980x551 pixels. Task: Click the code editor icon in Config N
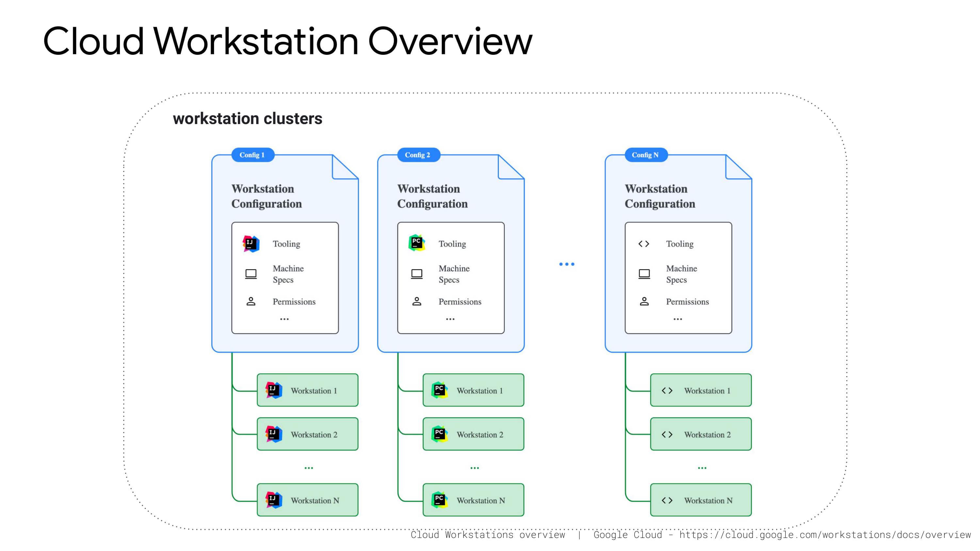(644, 244)
